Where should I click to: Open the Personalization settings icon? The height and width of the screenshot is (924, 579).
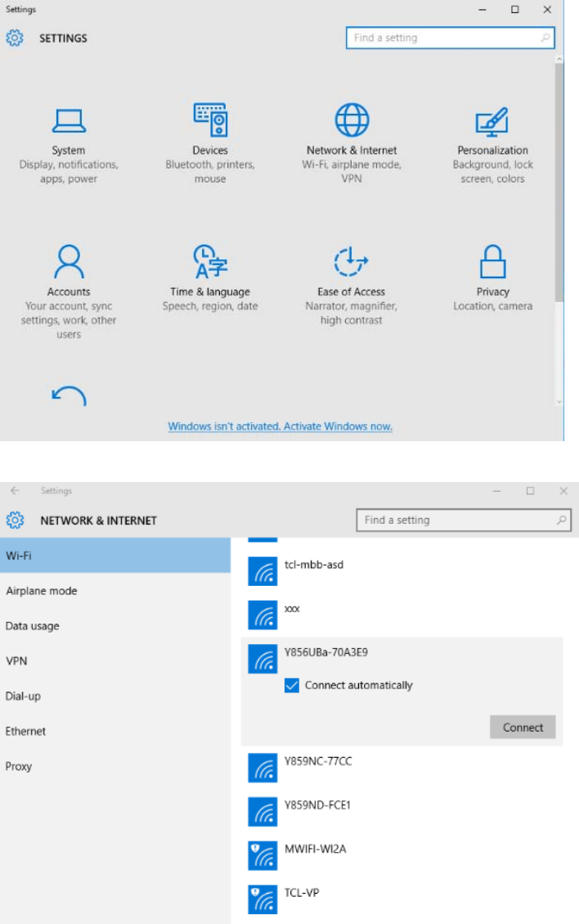pyautogui.click(x=491, y=121)
